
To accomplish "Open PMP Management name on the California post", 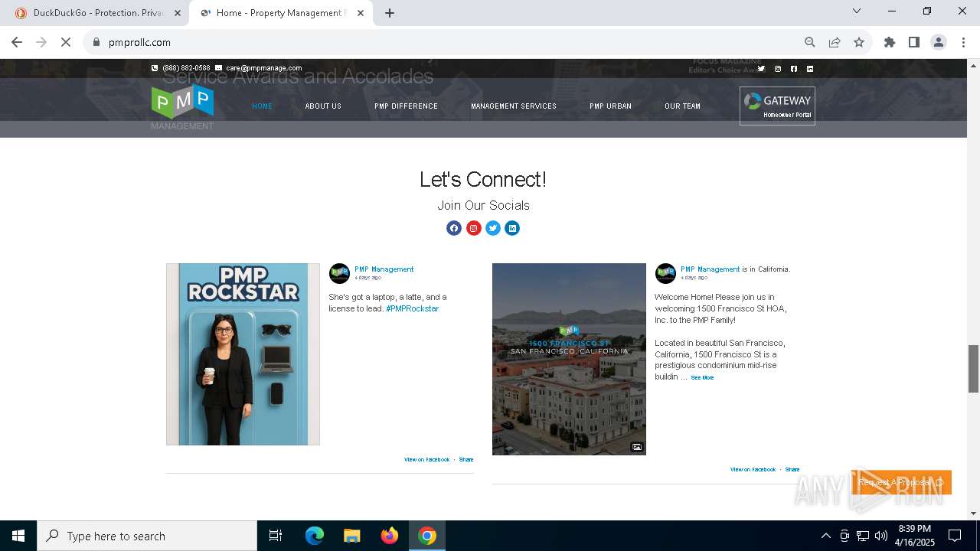I will tap(710, 269).
